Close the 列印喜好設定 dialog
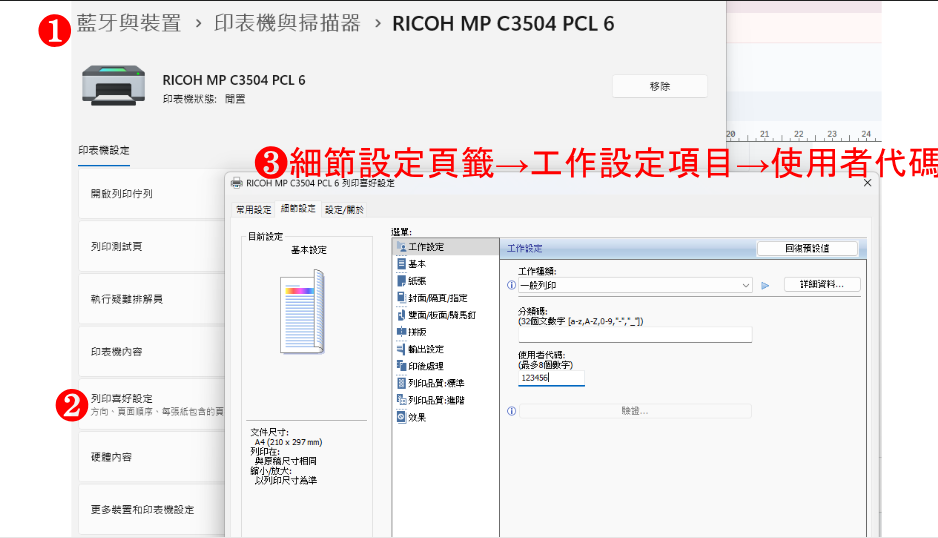The height and width of the screenshot is (538, 938). [x=867, y=183]
